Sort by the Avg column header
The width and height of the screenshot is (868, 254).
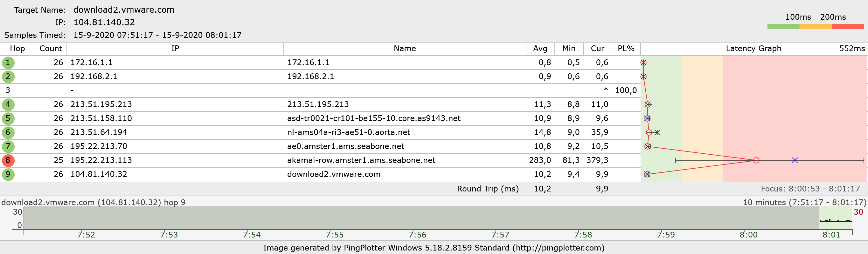tap(540, 49)
